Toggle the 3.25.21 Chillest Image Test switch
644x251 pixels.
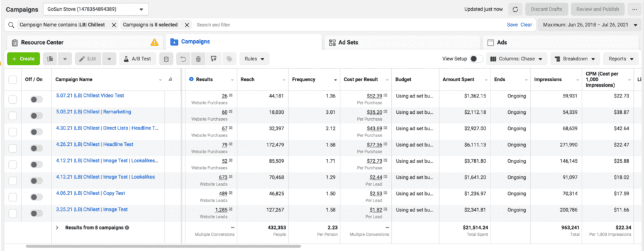[x=36, y=213]
